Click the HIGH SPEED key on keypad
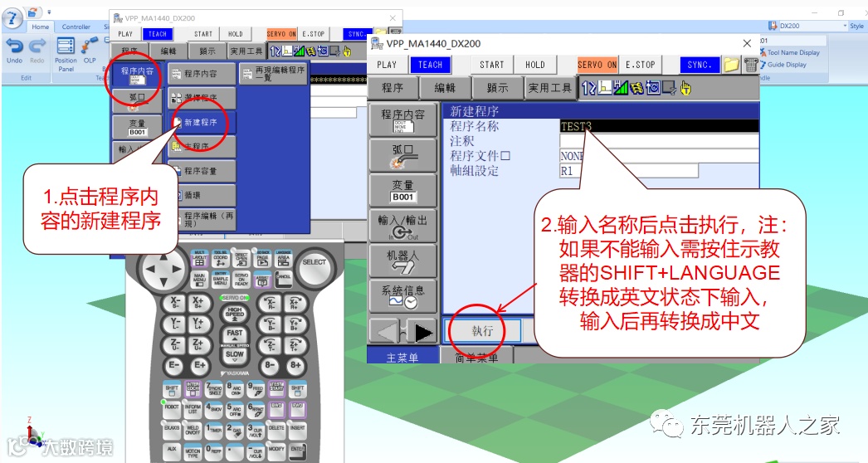868x463 pixels. 235,314
